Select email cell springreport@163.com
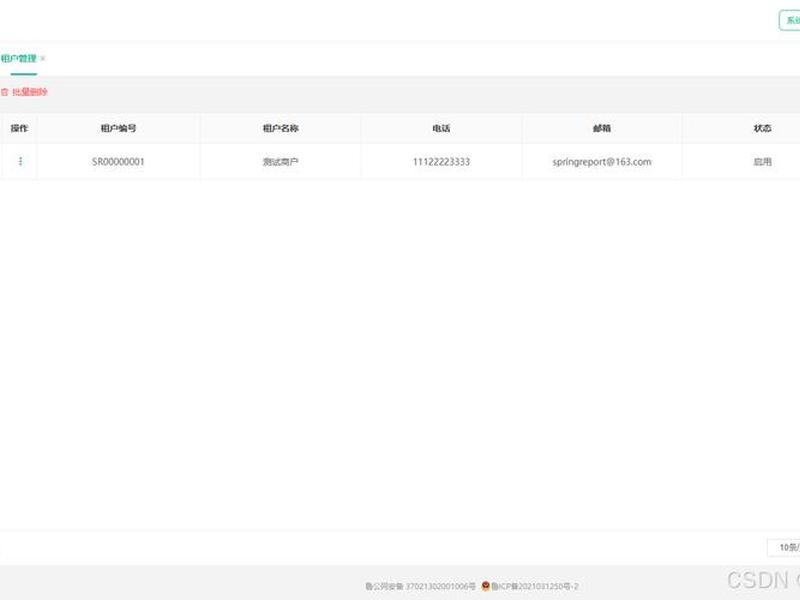 click(x=602, y=162)
